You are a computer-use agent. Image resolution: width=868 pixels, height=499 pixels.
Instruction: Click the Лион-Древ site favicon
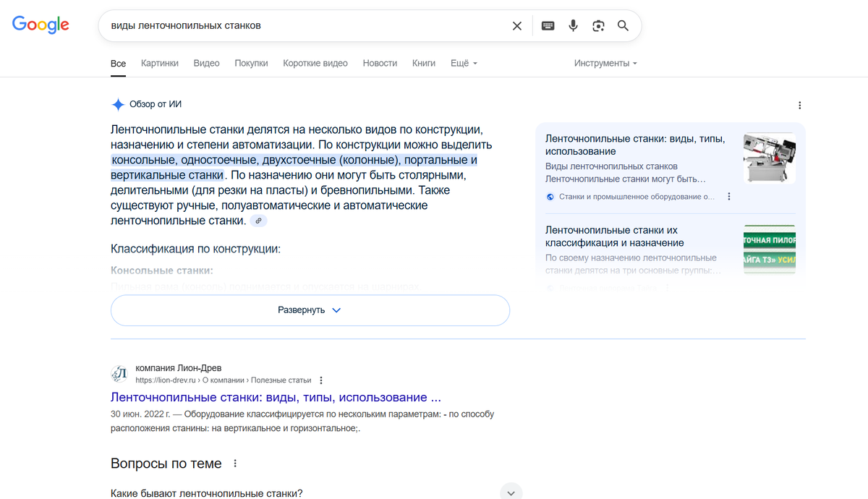119,374
